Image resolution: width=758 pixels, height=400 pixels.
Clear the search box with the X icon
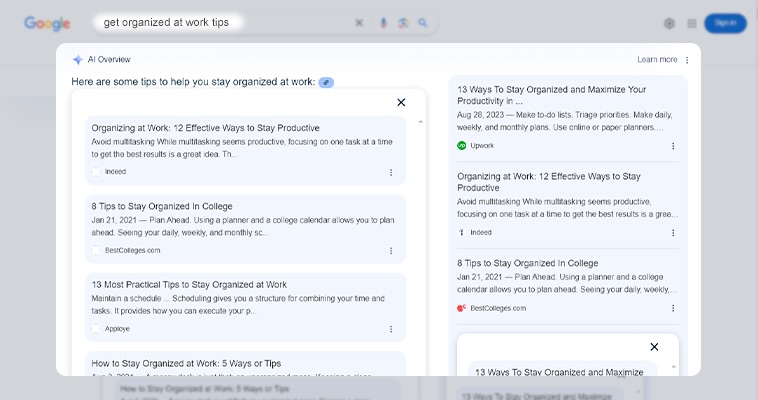pos(360,23)
